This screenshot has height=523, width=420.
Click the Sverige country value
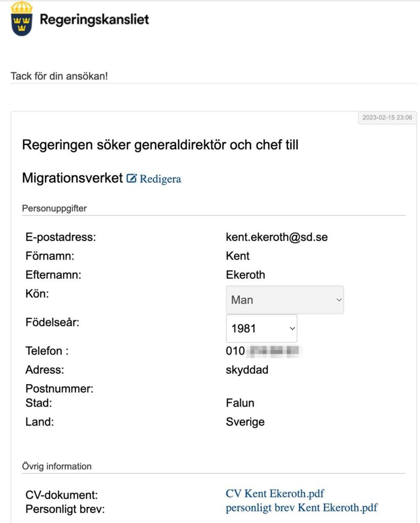tap(245, 422)
